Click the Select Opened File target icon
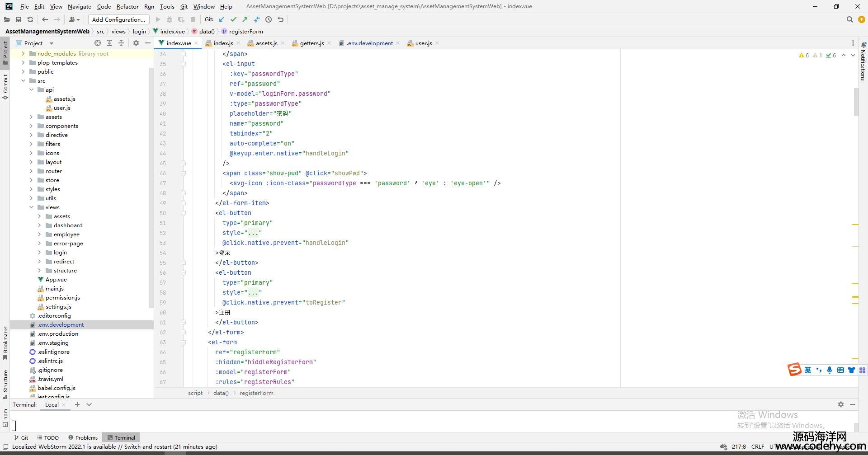 [x=98, y=43]
